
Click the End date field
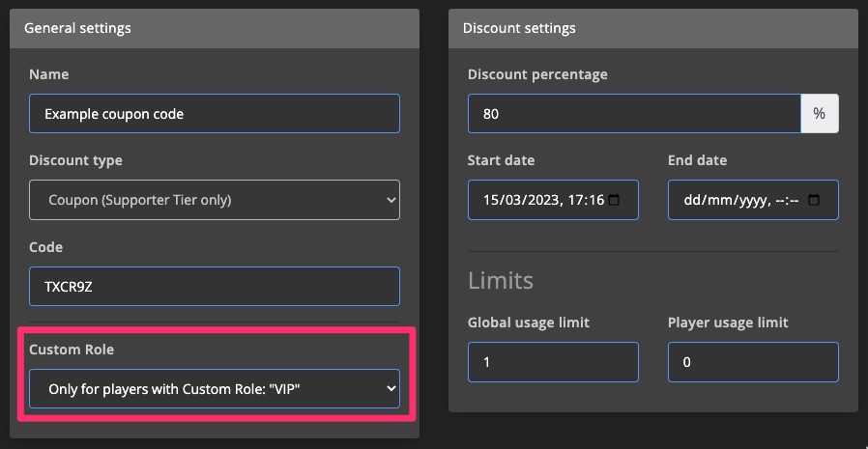tap(753, 200)
